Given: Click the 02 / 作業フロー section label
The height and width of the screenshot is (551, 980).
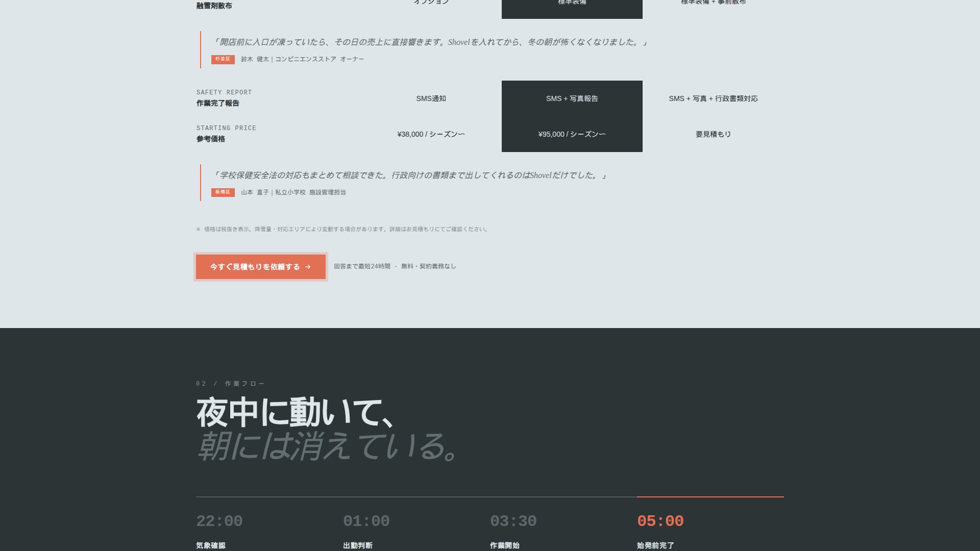Looking at the screenshot, I should click(231, 384).
